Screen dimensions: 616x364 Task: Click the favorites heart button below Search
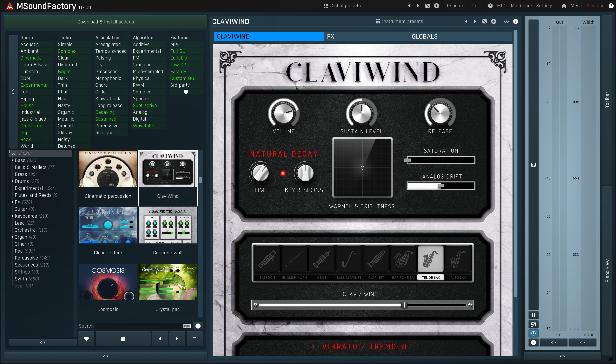point(86,339)
